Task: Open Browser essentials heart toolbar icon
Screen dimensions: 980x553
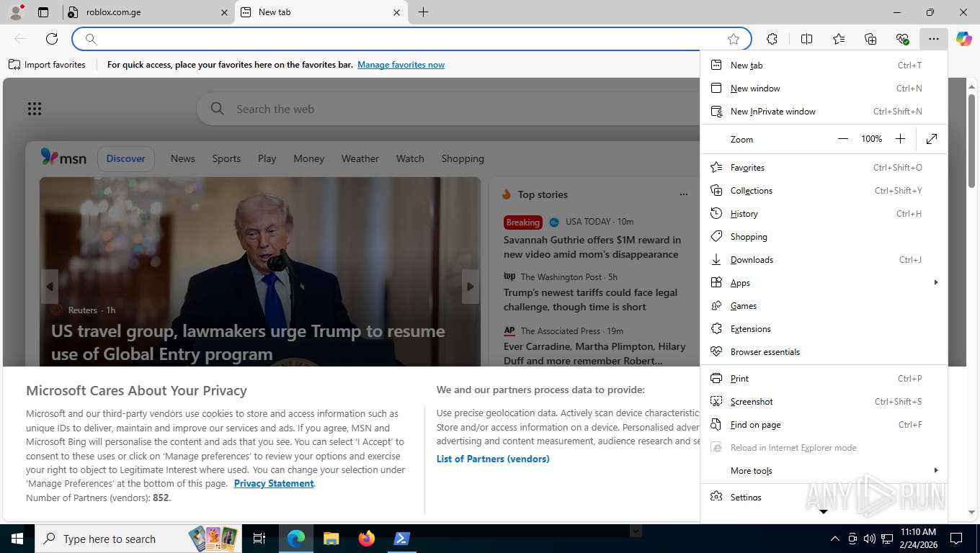Action: tap(902, 39)
